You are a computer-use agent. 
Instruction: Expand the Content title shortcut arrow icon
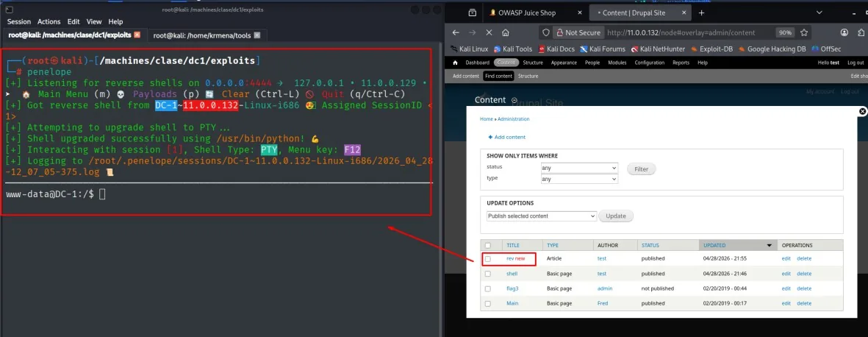pos(514,100)
